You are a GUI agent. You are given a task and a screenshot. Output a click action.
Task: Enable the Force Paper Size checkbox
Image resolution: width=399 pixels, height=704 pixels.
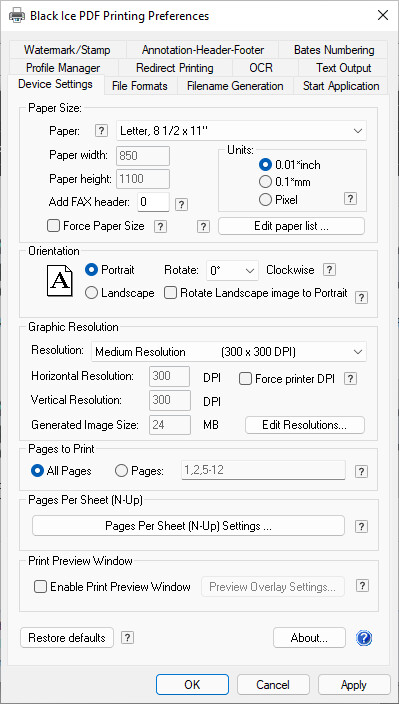53,226
